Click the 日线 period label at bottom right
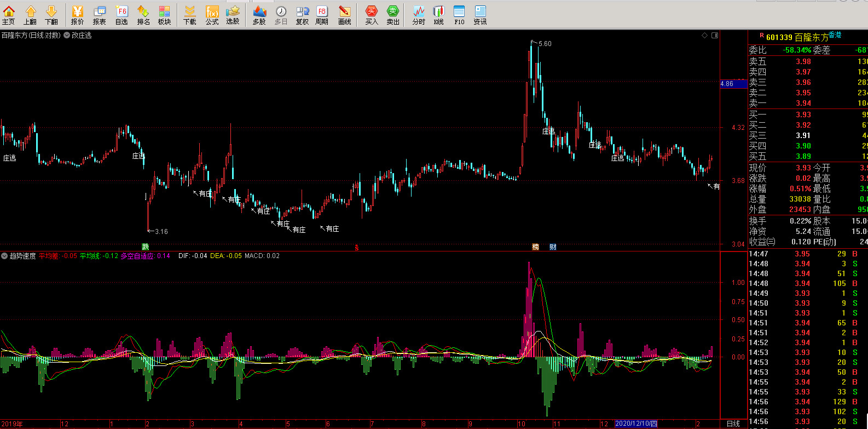Viewport: 868px width, 429px height. 733,424
